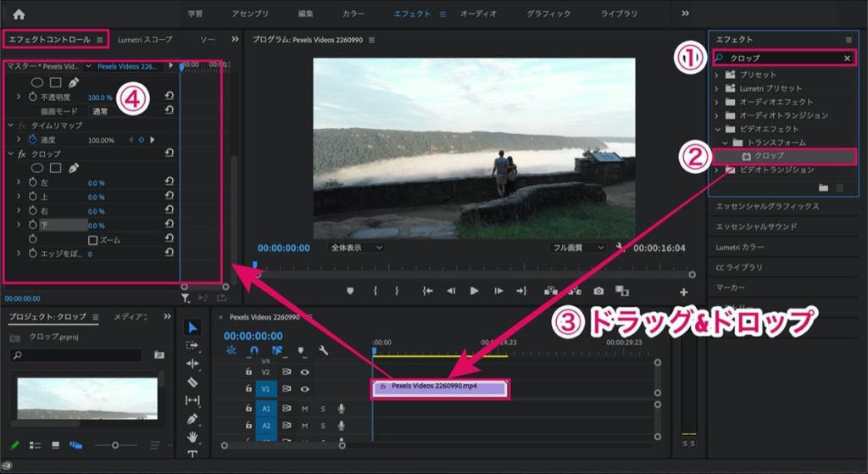This screenshot has height=474, width=868.
Task: Click the Mark Out bracket button
Action: [397, 291]
